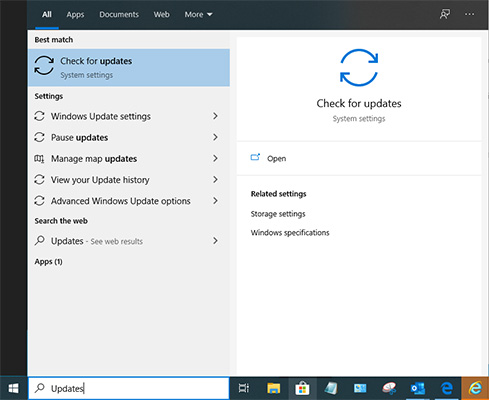
Task: Switch to the Documents tab
Action: click(119, 15)
